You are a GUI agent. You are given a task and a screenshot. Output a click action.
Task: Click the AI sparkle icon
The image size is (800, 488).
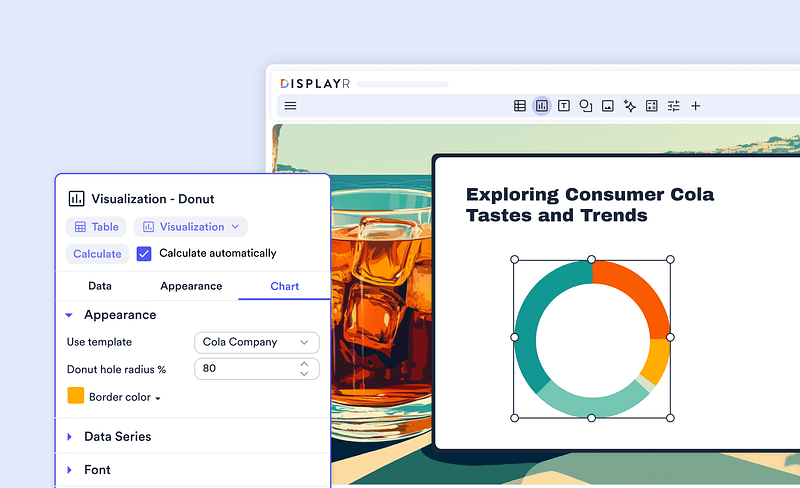click(x=630, y=106)
